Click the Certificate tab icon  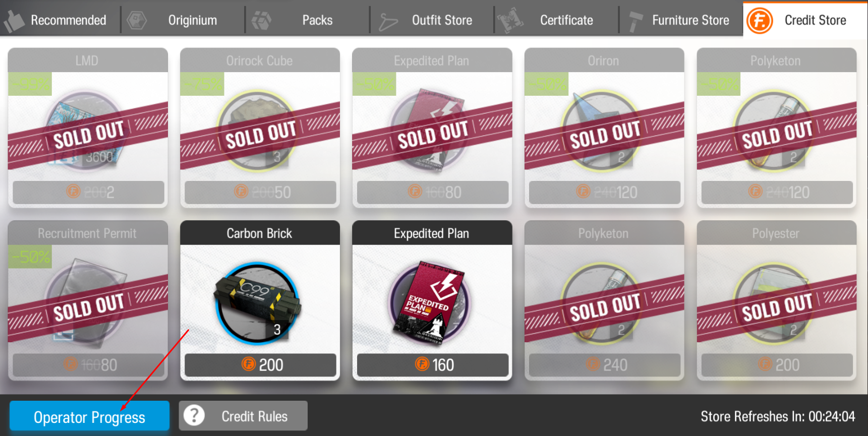click(x=510, y=21)
